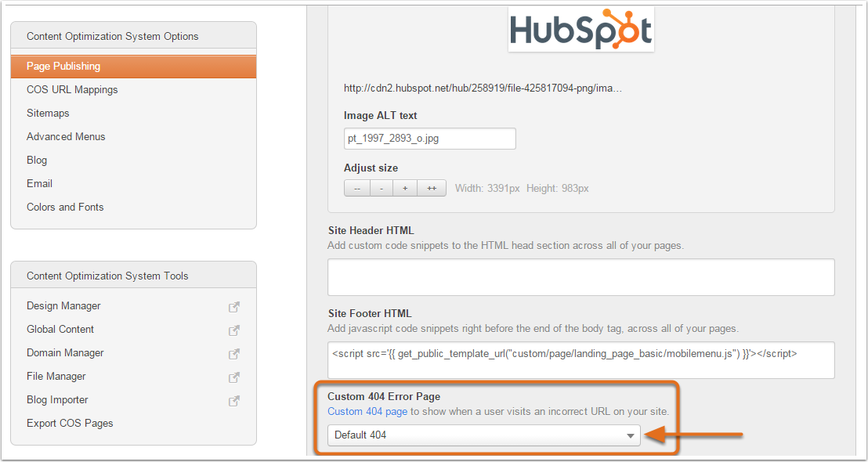Viewport: 868px width, 462px height.
Task: Click the Site Footer HTML textarea
Action: coord(580,360)
